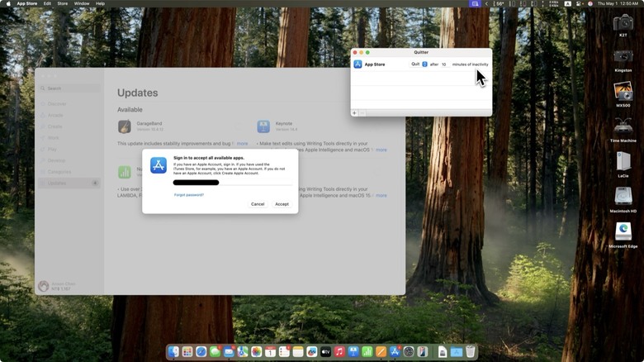
Task: Click the Siri icon in the menu bar
Action: coord(590,3)
